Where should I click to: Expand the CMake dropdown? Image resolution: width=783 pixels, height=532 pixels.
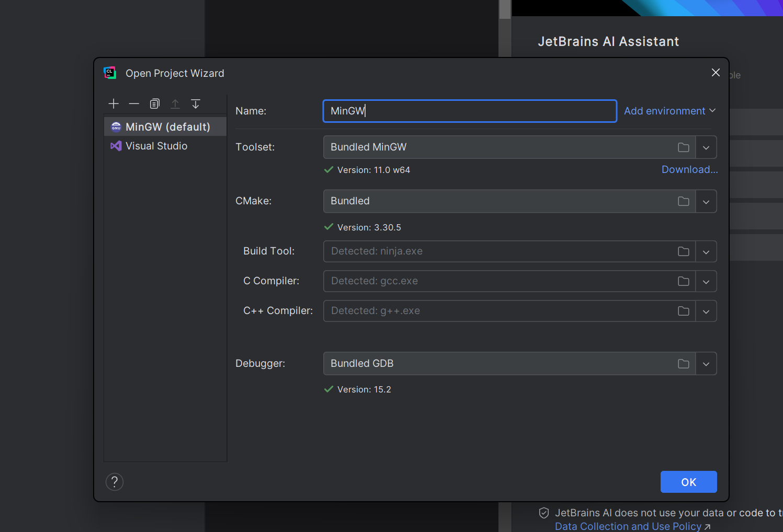(706, 201)
